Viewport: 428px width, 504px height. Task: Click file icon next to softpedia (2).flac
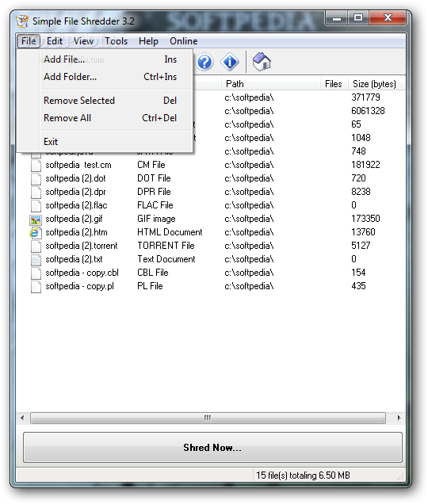click(x=36, y=206)
